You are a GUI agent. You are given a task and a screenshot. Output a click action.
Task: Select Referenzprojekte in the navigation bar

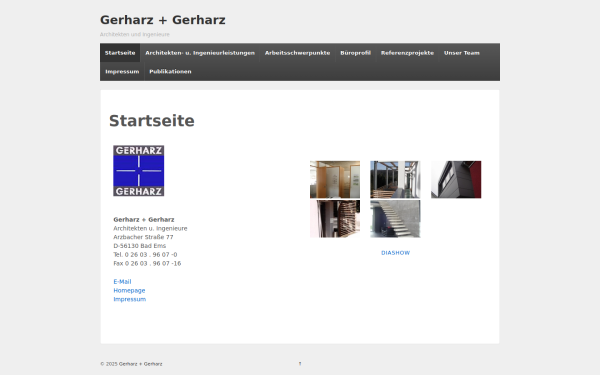click(x=407, y=53)
